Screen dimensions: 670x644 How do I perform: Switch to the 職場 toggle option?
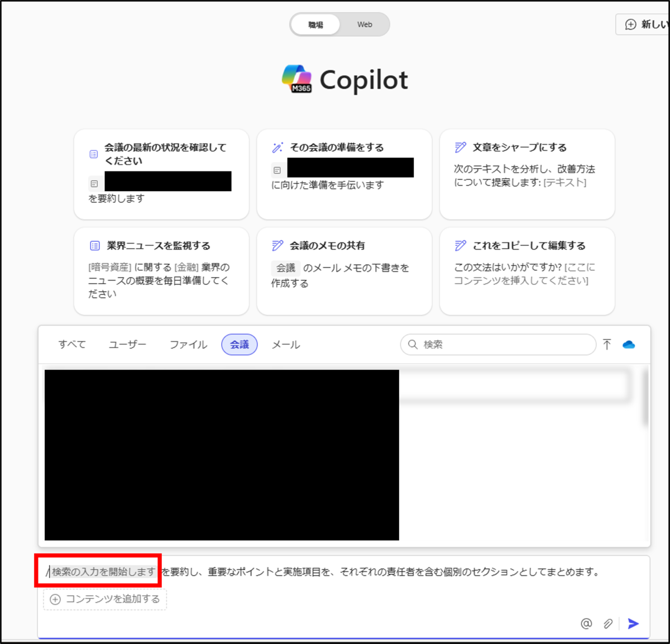[315, 25]
